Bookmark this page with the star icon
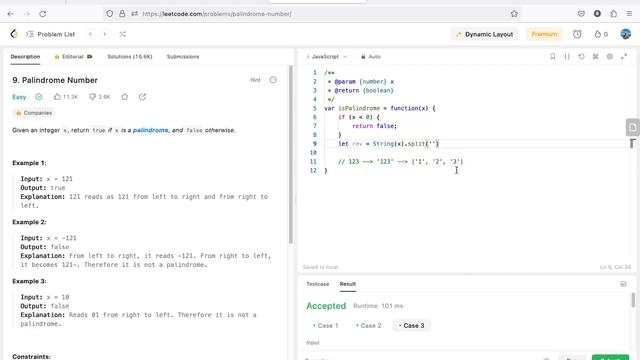The height and width of the screenshot is (360, 640). [514, 14]
